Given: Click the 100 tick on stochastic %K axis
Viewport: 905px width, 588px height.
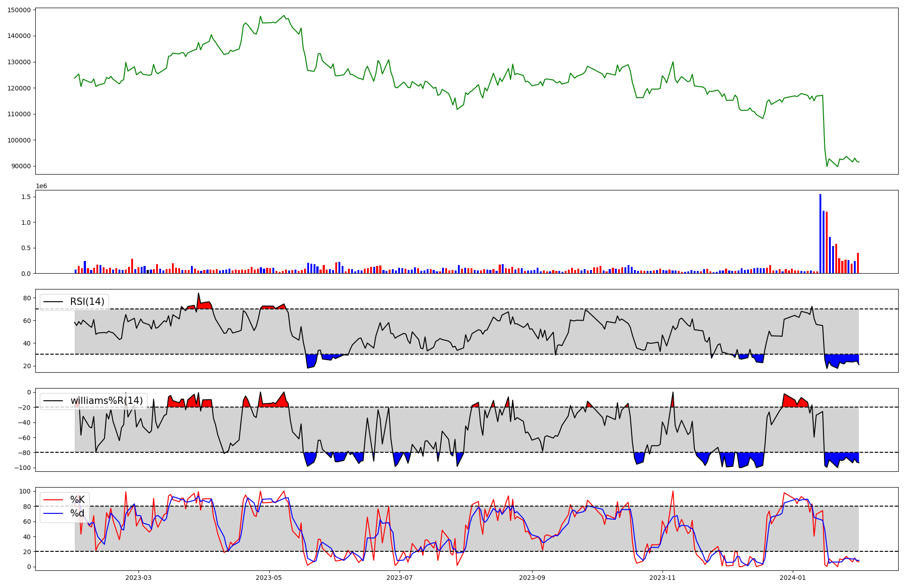Looking at the screenshot, I should pyautogui.click(x=26, y=491).
